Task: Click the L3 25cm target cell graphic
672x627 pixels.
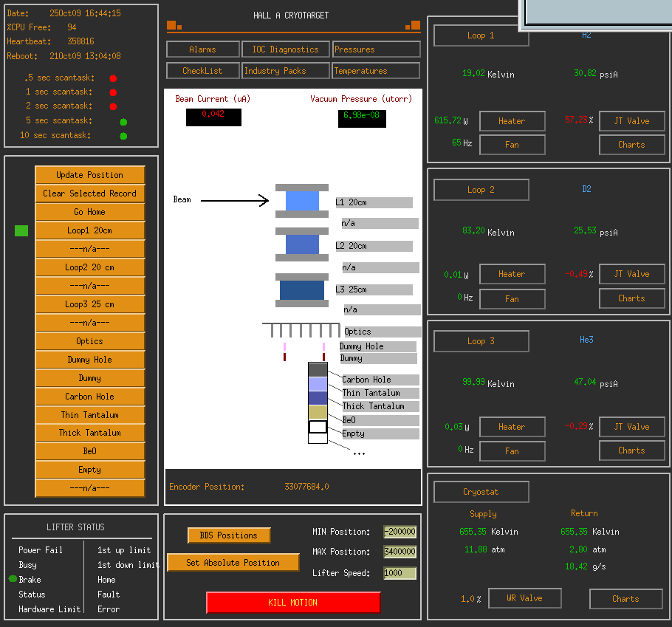Action: 302,290
